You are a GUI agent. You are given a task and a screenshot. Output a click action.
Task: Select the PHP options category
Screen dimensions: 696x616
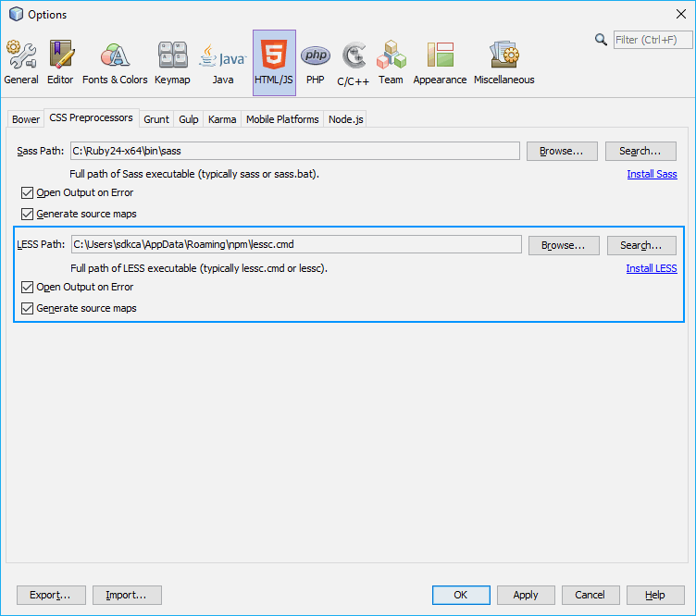(316, 63)
